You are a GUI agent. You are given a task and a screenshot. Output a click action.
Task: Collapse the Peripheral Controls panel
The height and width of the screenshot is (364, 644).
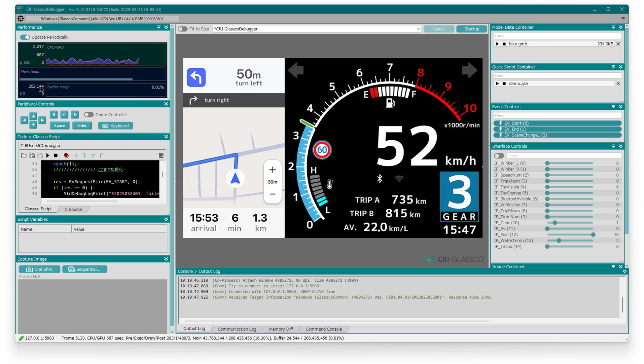[166, 104]
